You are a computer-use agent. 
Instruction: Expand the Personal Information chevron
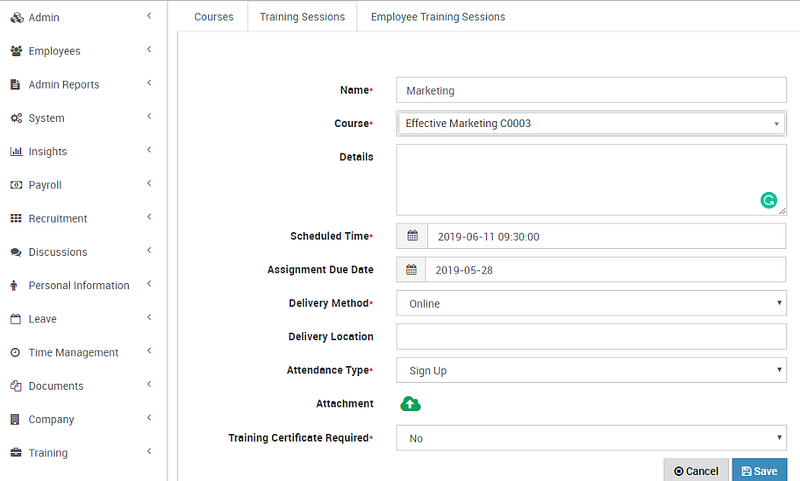click(149, 284)
